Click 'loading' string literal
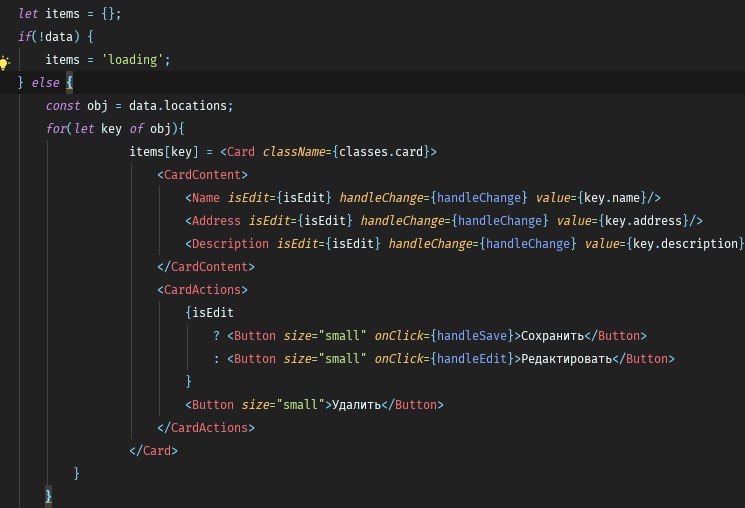The image size is (745, 508). tap(133, 60)
